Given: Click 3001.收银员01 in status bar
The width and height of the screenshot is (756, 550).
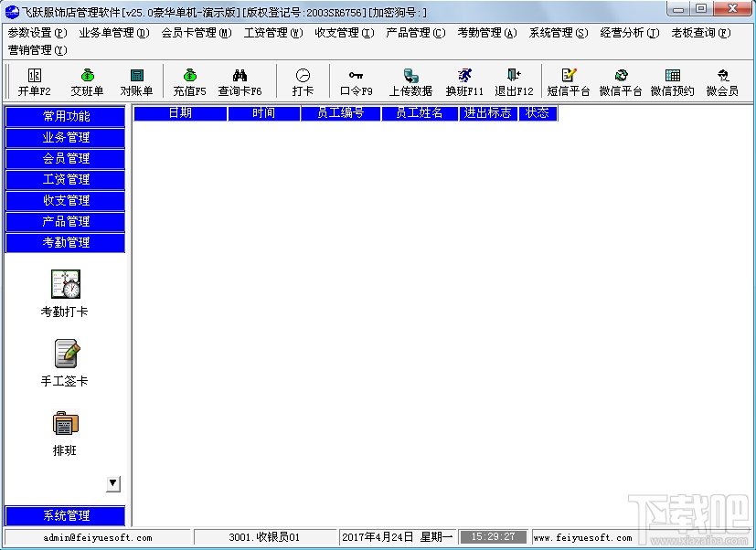Looking at the screenshot, I should point(265,537).
